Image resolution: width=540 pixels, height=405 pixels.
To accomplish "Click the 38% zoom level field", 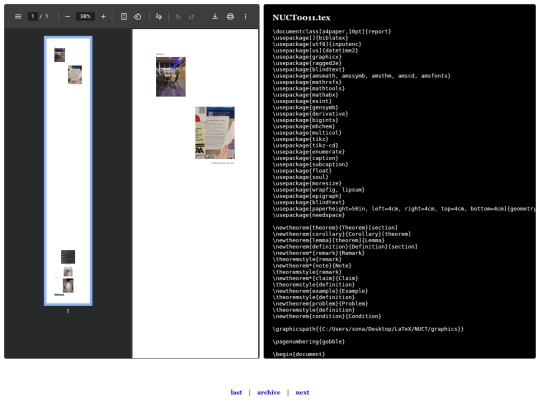I will pos(85,16).
